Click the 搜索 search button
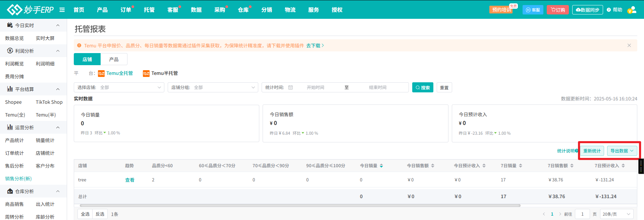 (423, 87)
